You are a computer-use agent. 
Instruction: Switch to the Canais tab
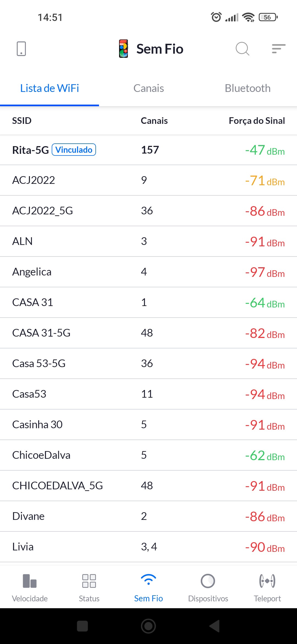pos(148,88)
